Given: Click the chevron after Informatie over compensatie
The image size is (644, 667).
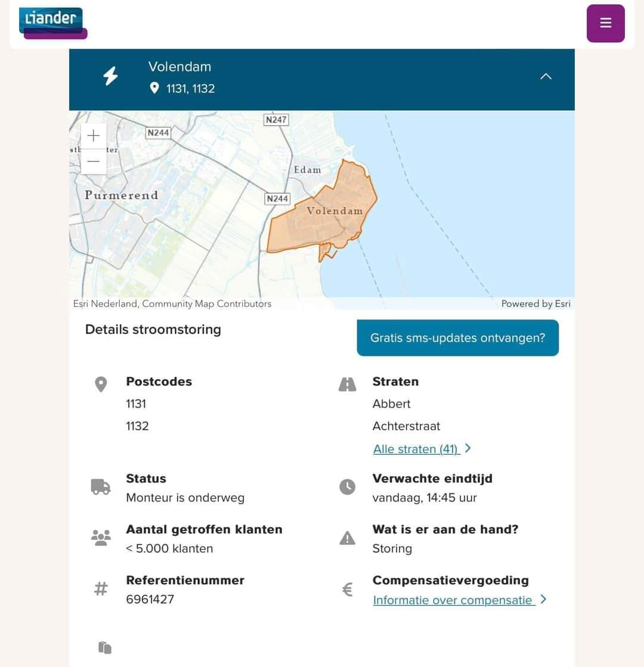Looking at the screenshot, I should click(x=543, y=600).
